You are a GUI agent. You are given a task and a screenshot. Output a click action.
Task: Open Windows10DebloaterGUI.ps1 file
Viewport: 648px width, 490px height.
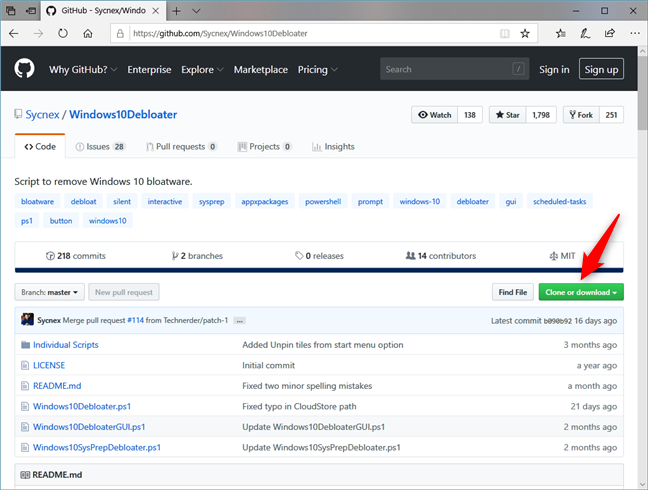(x=89, y=427)
